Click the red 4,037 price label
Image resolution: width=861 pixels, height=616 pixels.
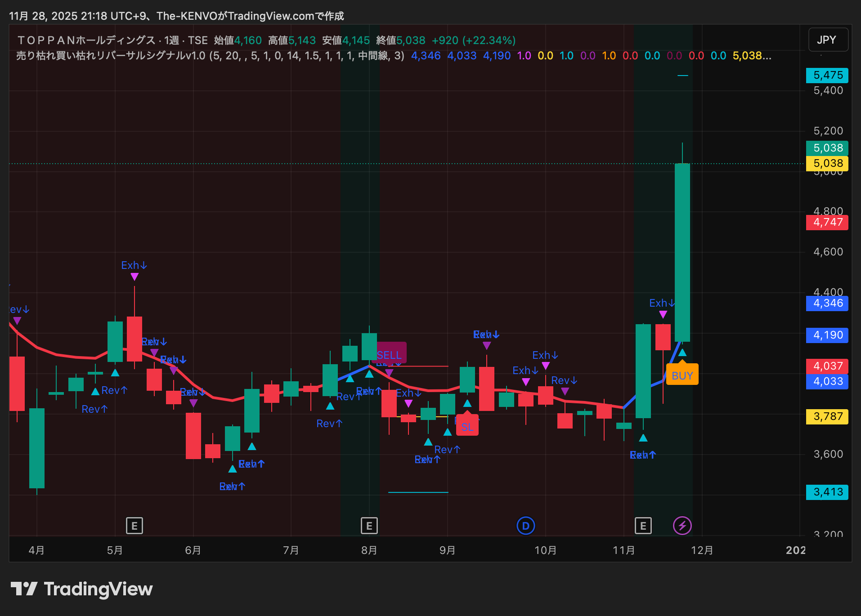pyautogui.click(x=827, y=366)
